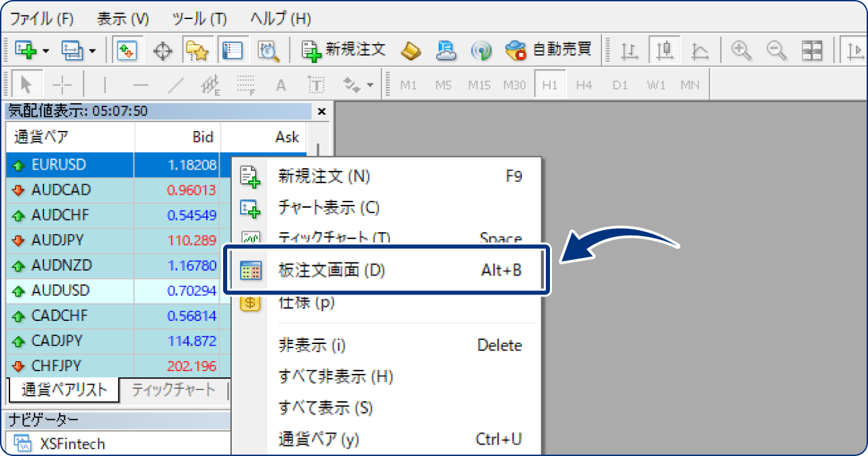Select the crosshair cursor tool
The height and width of the screenshot is (456, 868).
coord(62,83)
